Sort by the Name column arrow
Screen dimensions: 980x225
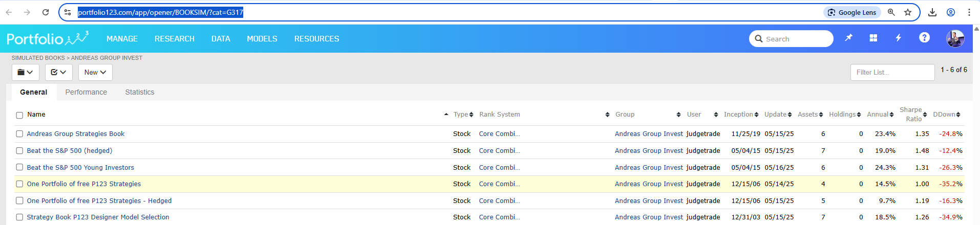(x=446, y=115)
